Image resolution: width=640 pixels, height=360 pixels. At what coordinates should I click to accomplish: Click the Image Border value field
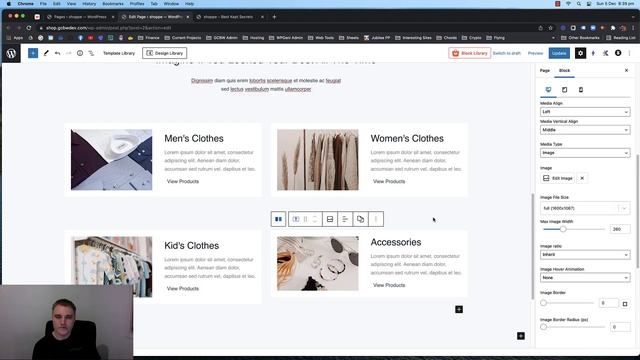(608, 303)
